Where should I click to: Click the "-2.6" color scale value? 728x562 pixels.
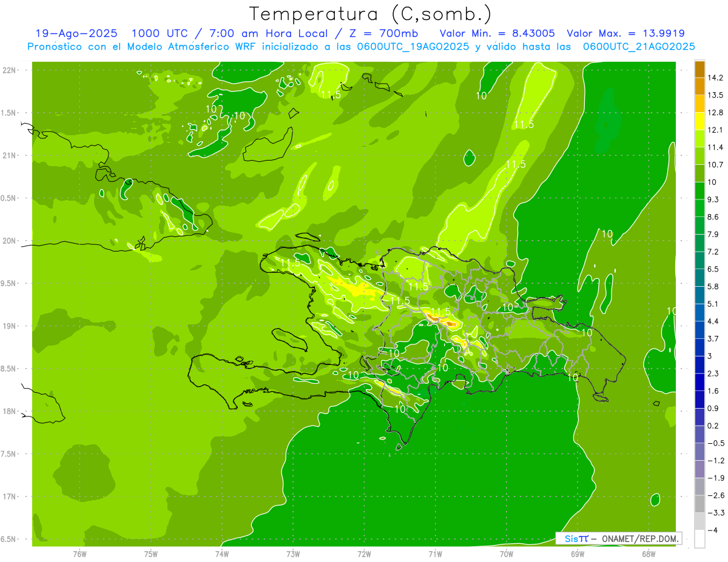pyautogui.click(x=715, y=495)
